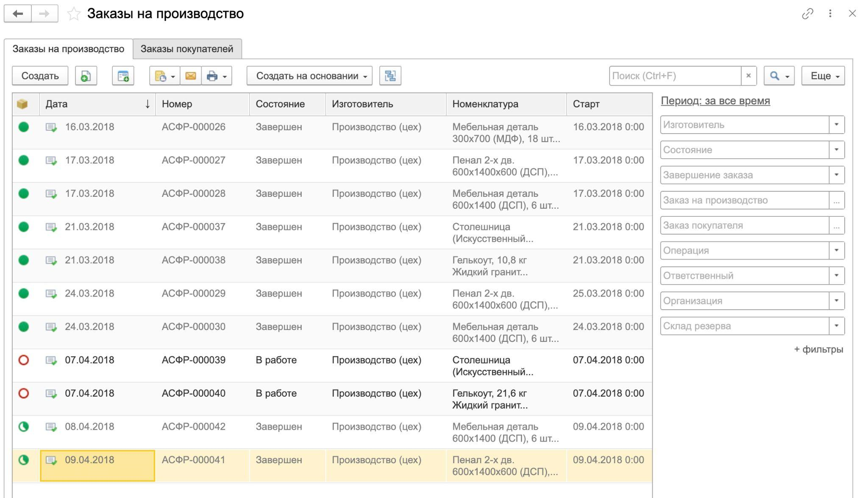The height and width of the screenshot is (498, 868).
Task: Expand the Состояние filter dropdown
Action: (837, 150)
